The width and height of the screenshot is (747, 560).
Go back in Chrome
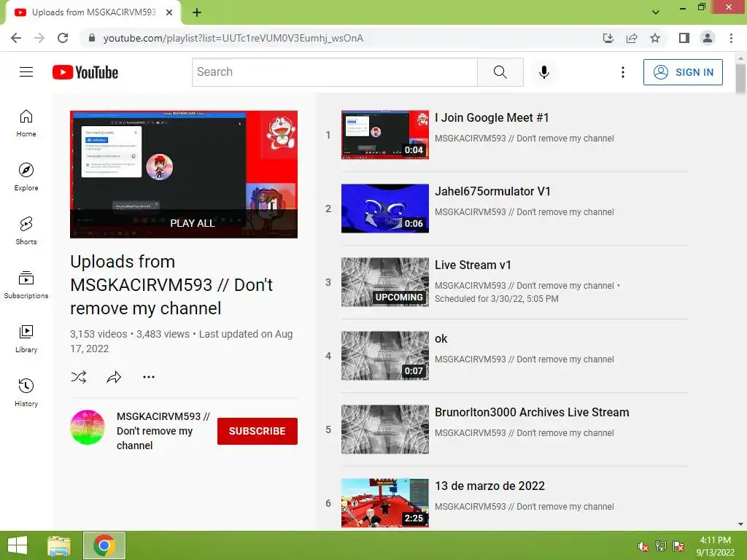pos(16,38)
